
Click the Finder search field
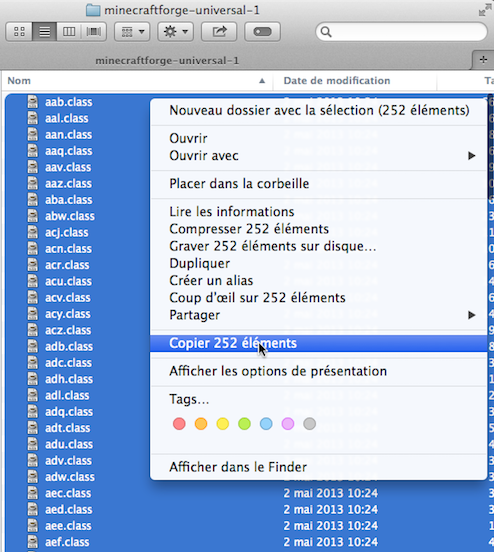tap(401, 32)
